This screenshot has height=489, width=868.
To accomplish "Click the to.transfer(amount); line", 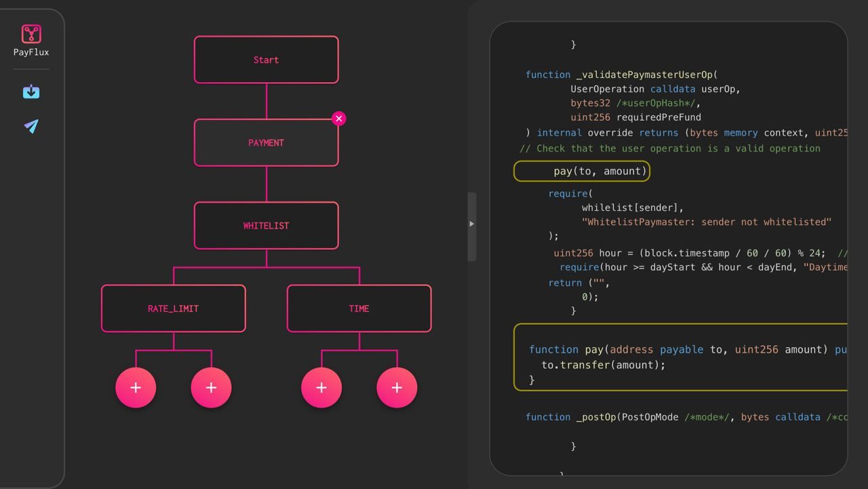I will (x=604, y=365).
